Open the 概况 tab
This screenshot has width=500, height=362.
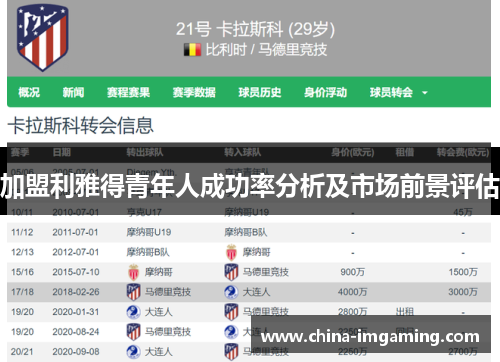pos(29,92)
